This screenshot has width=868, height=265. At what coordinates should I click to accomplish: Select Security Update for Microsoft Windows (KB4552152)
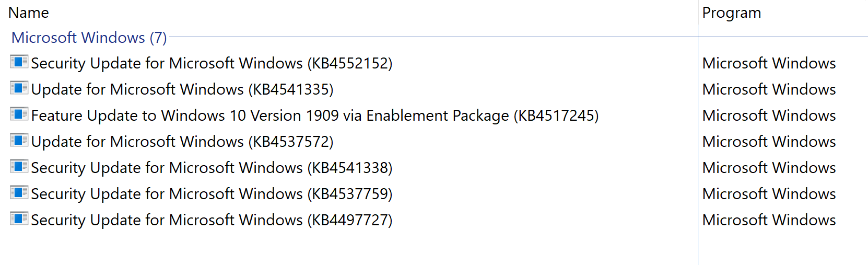point(212,63)
